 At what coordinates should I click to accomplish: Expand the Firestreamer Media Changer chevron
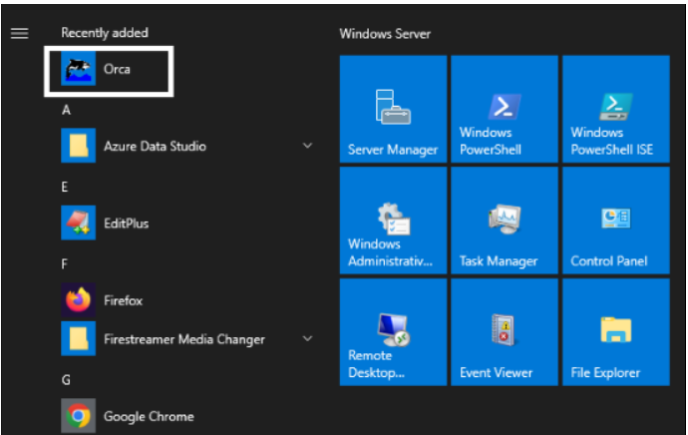(x=308, y=338)
